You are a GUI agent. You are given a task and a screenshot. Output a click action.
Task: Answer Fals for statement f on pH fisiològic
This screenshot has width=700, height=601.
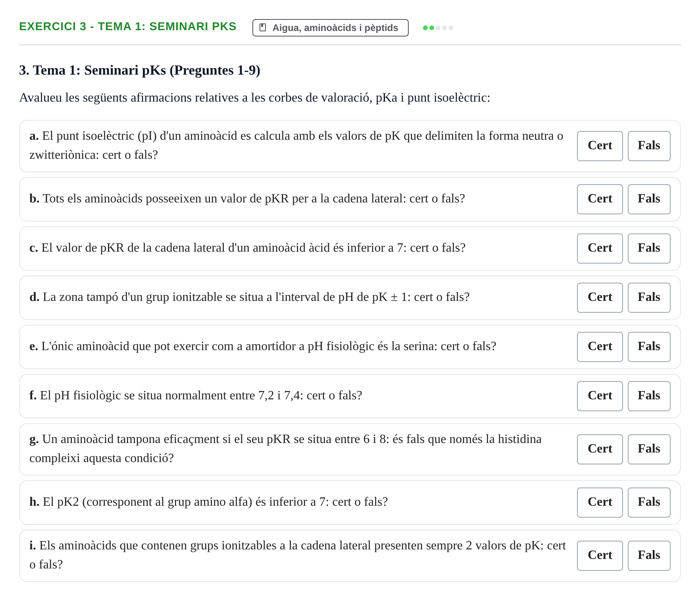coord(649,396)
